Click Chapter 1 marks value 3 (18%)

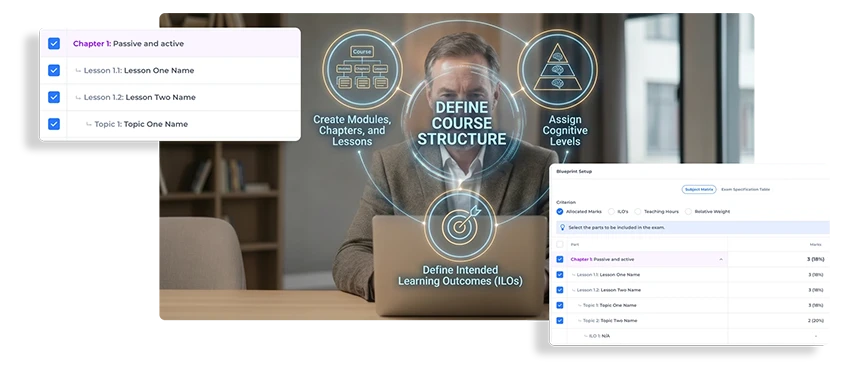point(815,259)
